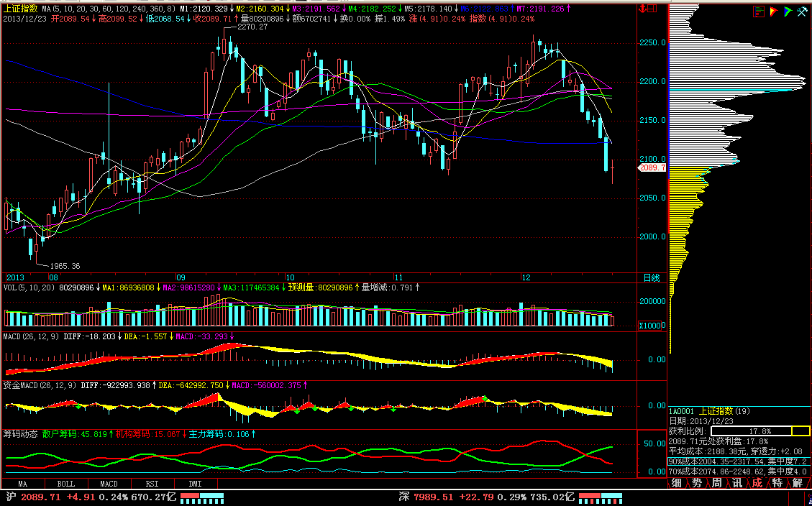The image size is (812, 506).
Task: Click the 1965.36 low price annotation
Action: pyautogui.click(x=65, y=266)
